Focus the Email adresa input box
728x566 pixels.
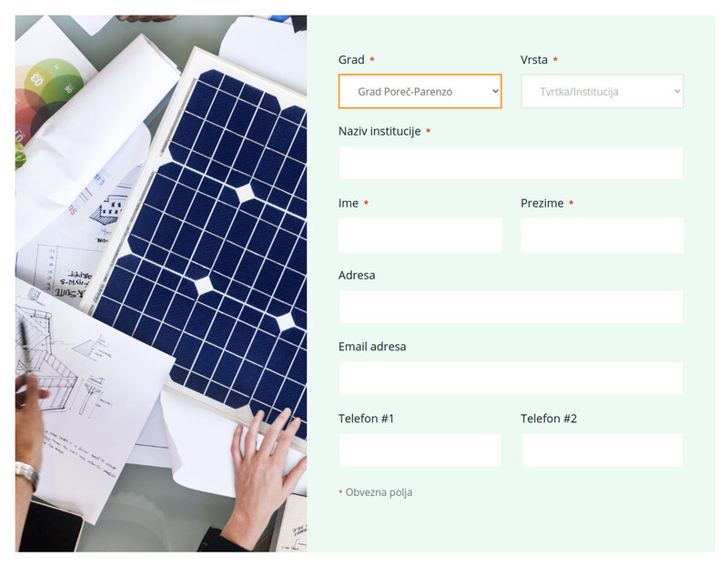(511, 379)
